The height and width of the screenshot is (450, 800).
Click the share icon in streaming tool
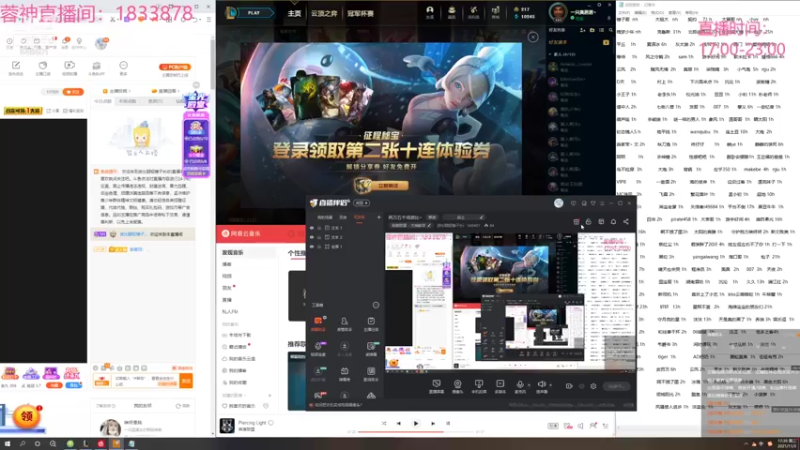(x=626, y=221)
